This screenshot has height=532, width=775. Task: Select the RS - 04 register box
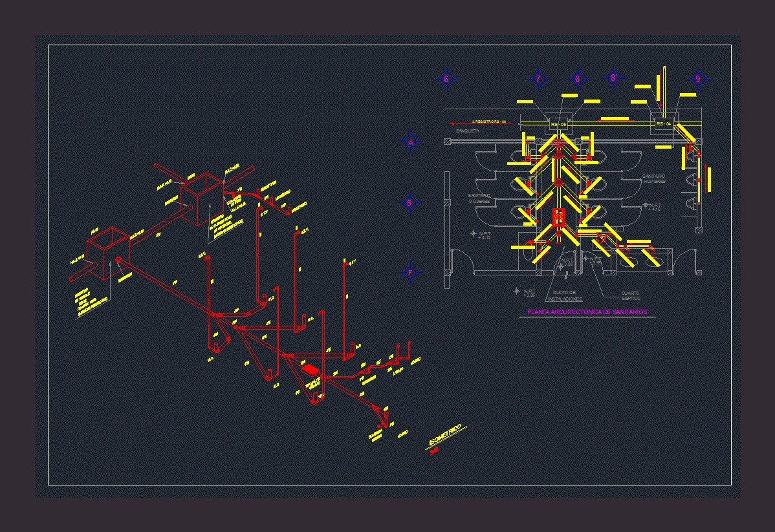(x=664, y=123)
